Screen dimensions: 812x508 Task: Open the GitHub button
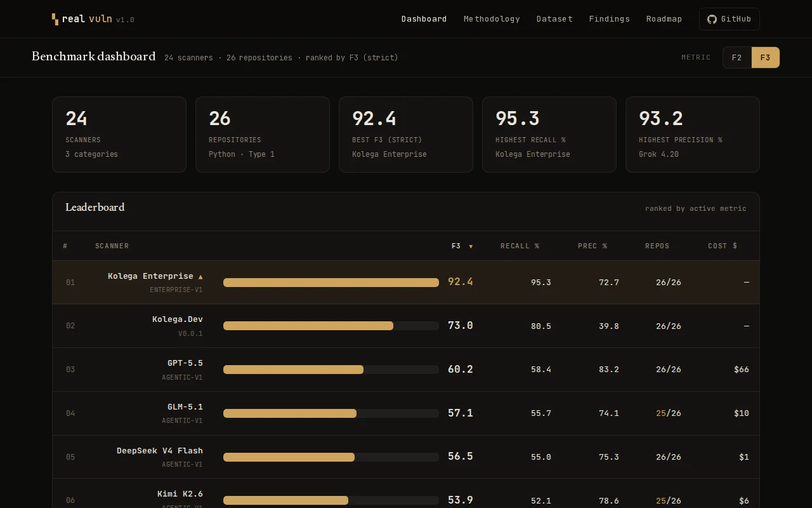[x=730, y=19]
